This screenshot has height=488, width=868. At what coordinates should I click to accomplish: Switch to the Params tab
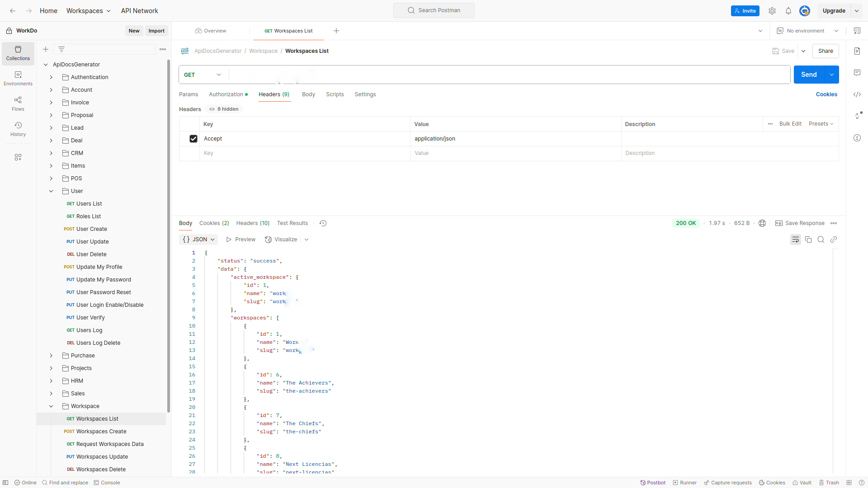click(189, 94)
